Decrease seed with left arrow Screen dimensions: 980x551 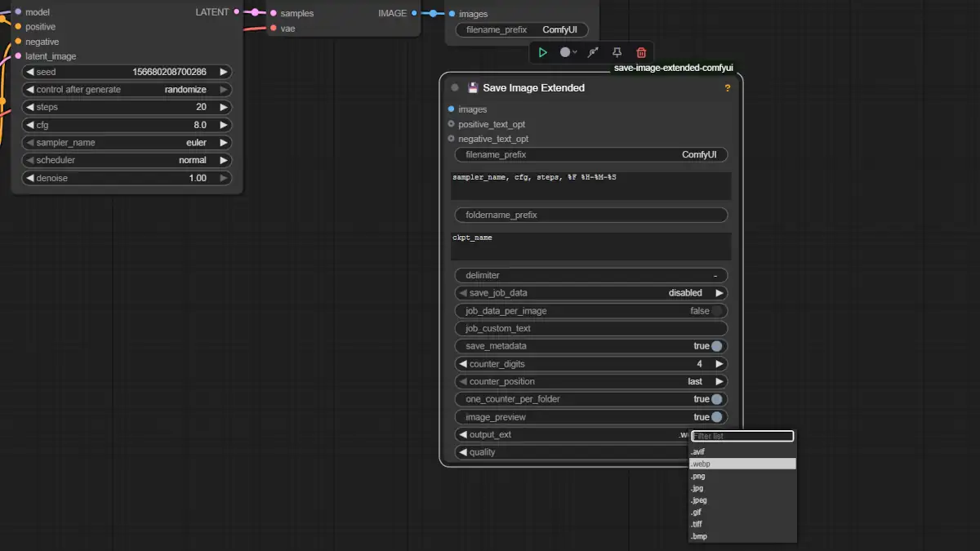pos(30,72)
